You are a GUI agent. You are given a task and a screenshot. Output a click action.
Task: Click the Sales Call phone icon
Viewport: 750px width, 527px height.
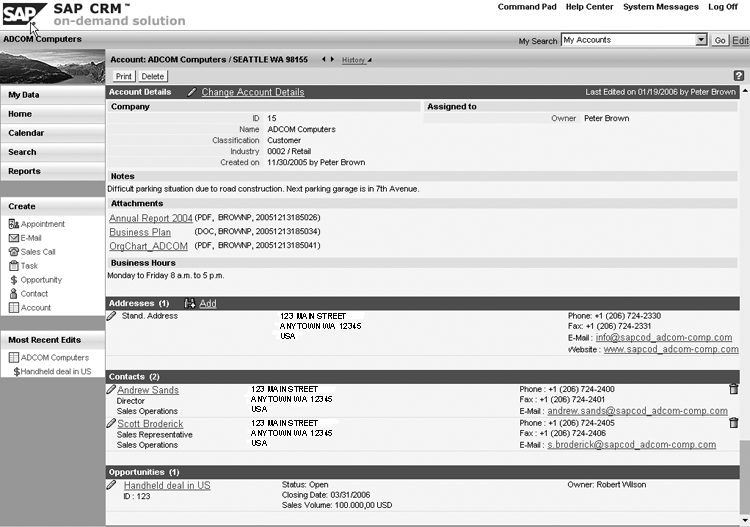(14, 252)
